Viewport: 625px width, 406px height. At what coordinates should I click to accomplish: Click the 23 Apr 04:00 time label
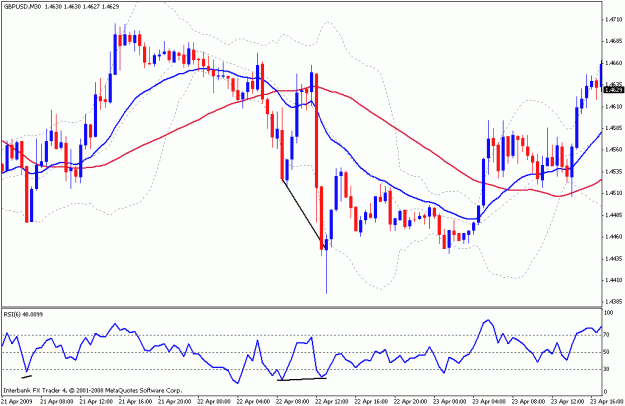488,401
